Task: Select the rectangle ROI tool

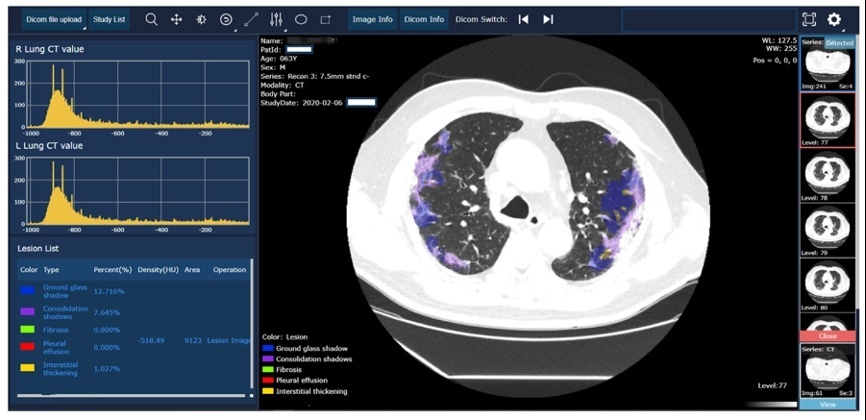Action: [x=326, y=19]
